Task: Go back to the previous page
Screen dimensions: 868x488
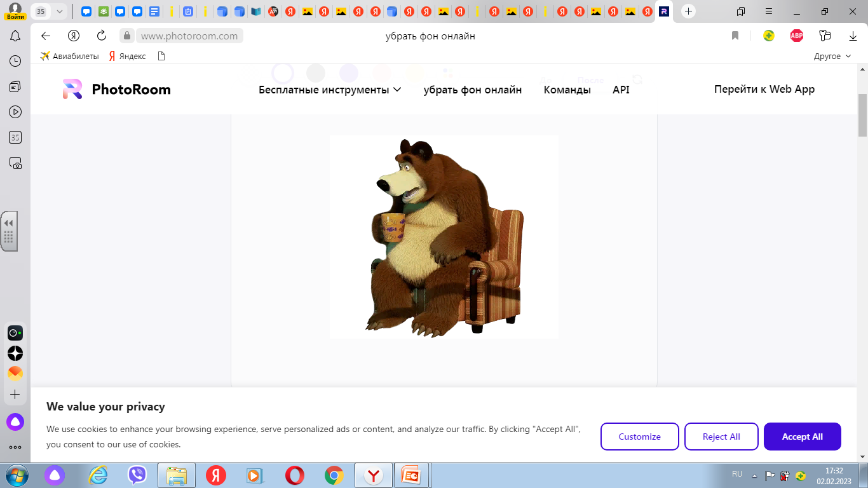Action: click(46, 36)
